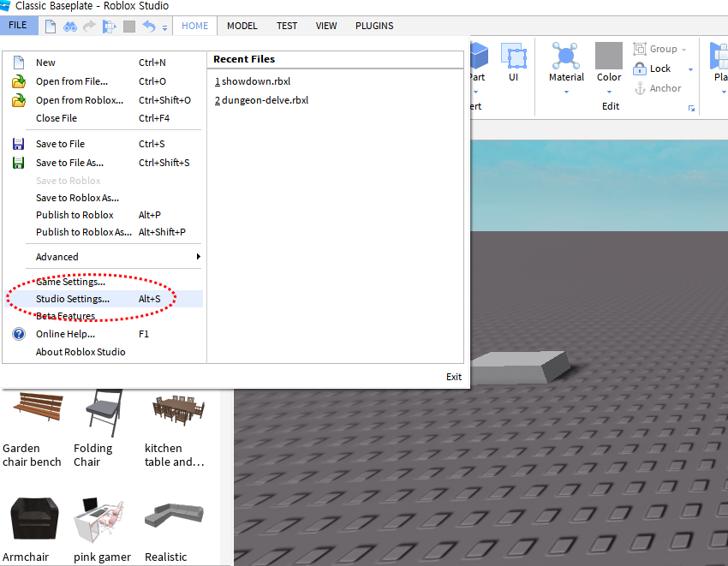Open Game Settings from File menu
Screen dimensions: 728x566
click(104, 282)
